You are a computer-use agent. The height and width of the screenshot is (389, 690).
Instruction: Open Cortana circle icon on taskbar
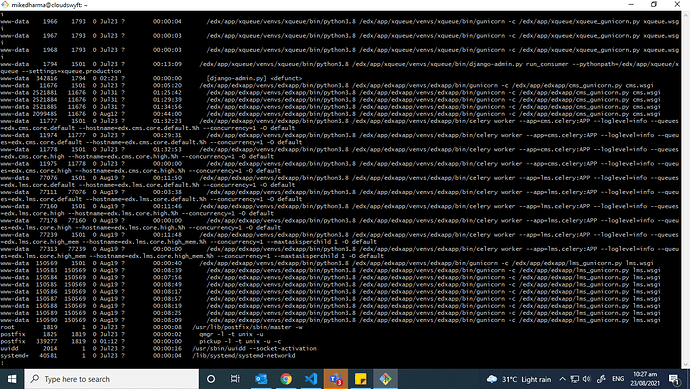click(x=211, y=379)
